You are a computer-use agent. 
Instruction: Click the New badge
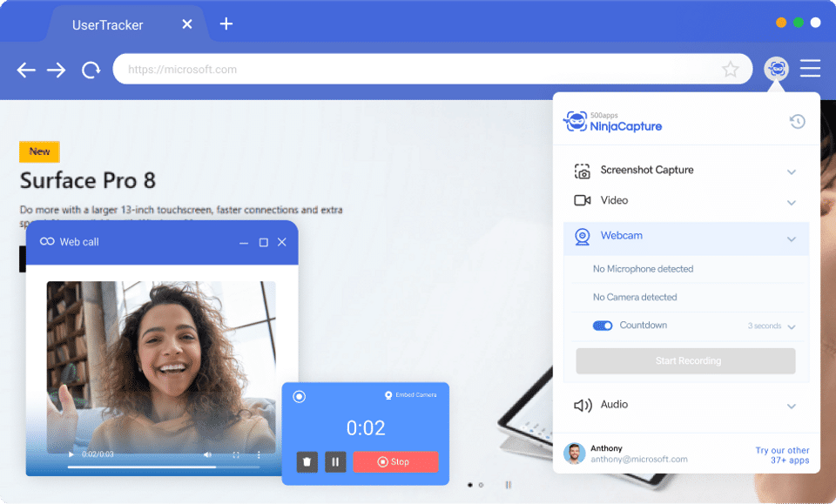point(39,151)
